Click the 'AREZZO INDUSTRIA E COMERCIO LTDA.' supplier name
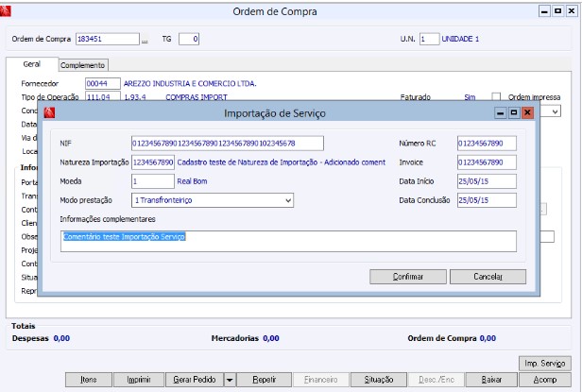The width and height of the screenshot is (582, 392). tap(190, 84)
